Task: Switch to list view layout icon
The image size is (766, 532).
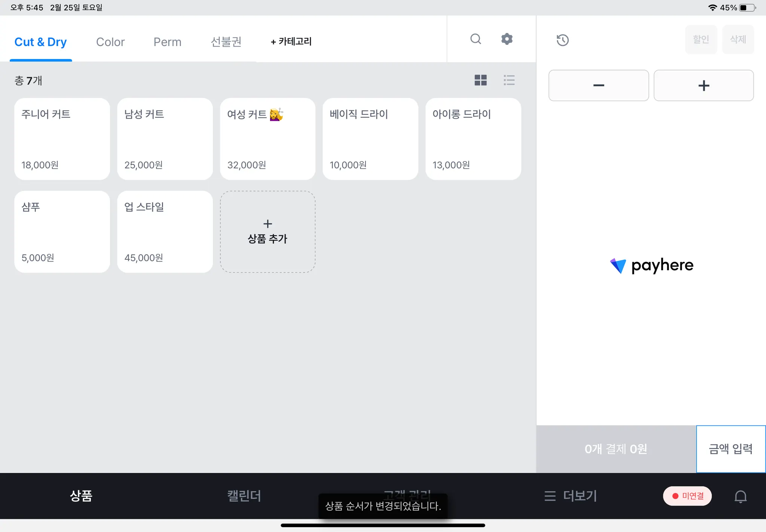Action: 509,80
